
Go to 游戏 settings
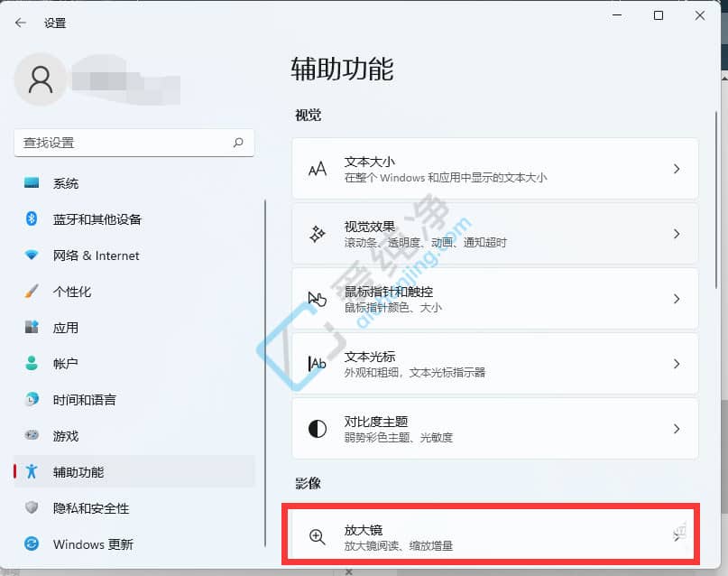(134, 436)
